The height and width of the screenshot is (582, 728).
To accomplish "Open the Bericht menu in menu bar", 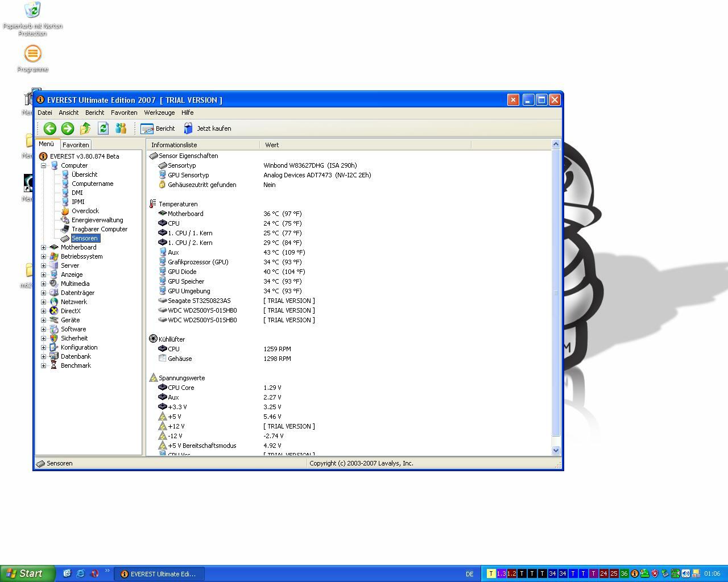I will pyautogui.click(x=95, y=113).
